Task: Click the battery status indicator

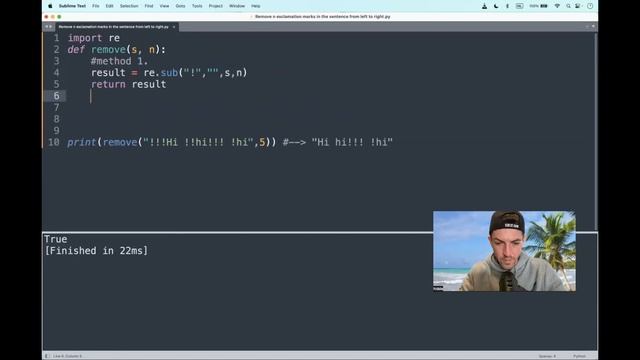Action: click(539, 6)
